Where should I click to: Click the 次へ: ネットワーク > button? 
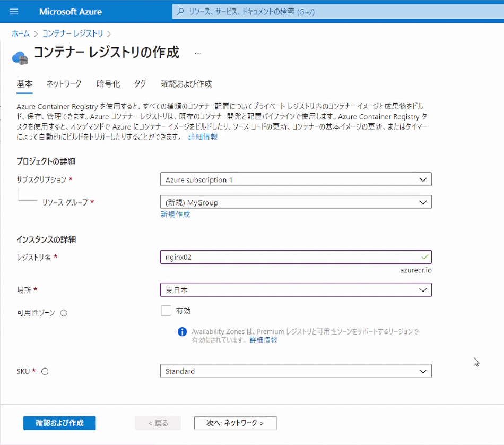coord(235,423)
